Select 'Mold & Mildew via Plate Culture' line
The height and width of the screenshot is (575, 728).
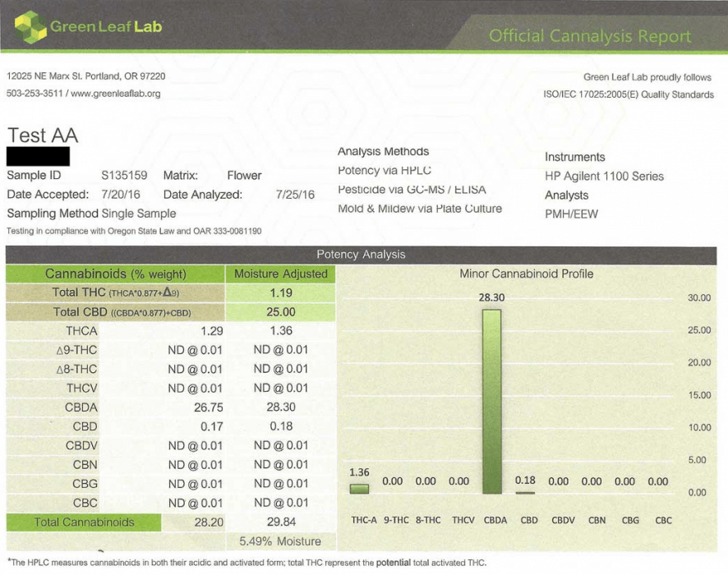point(420,209)
